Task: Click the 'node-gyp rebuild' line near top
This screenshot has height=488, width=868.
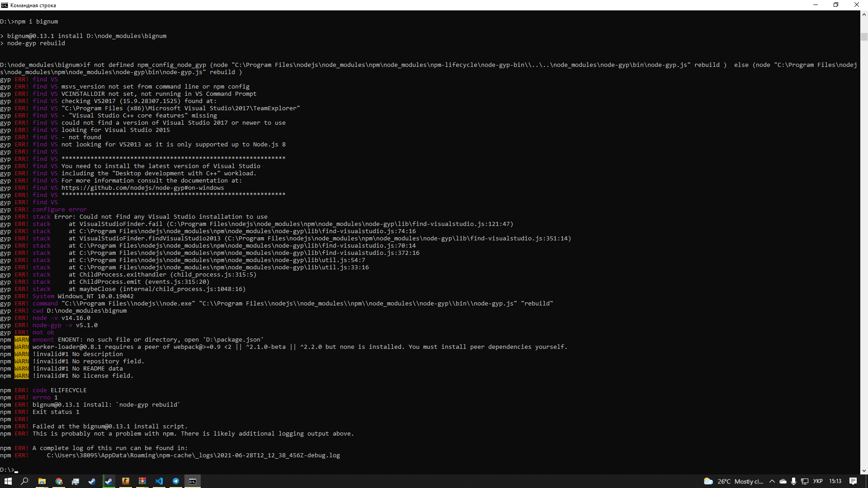Action: pos(33,43)
